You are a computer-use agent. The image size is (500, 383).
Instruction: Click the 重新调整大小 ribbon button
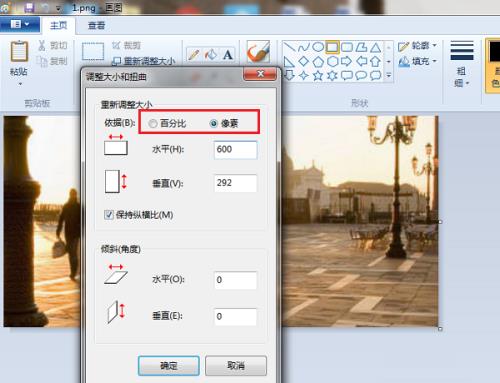[x=143, y=61]
